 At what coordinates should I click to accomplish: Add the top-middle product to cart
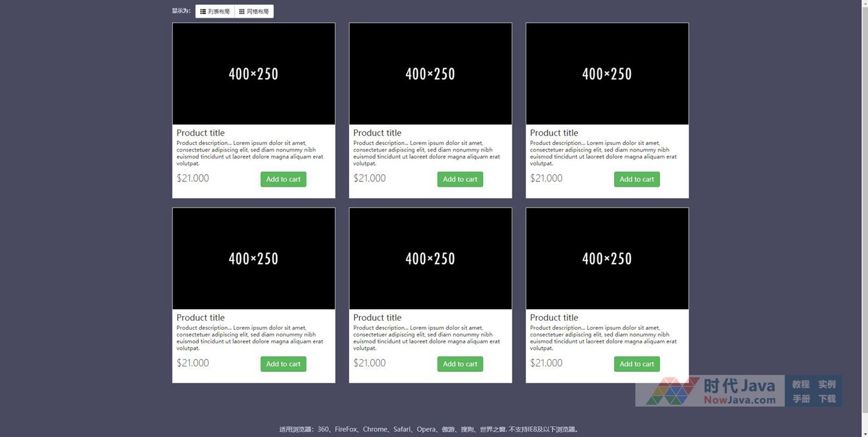(x=460, y=180)
